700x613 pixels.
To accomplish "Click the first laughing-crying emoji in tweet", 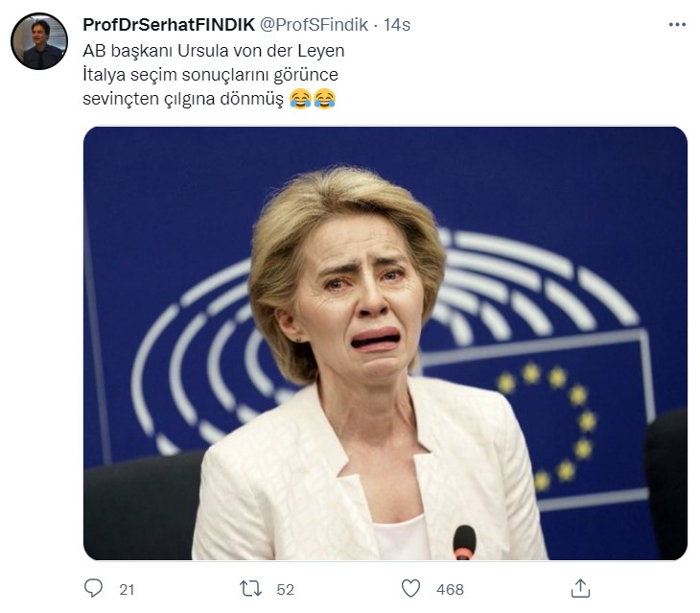I will tap(300, 98).
